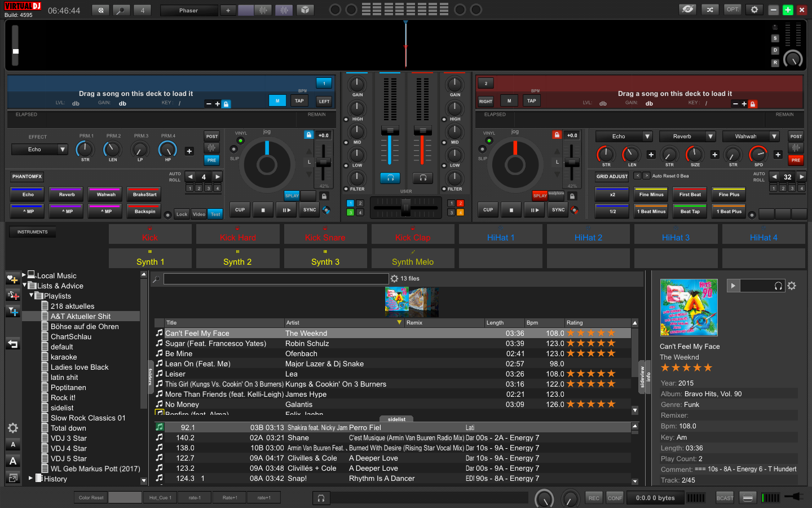Screen dimensions: 812x508
Task: Click the filter funnel plus icon in browser sidebar
Action: pyautogui.click(x=12, y=312)
